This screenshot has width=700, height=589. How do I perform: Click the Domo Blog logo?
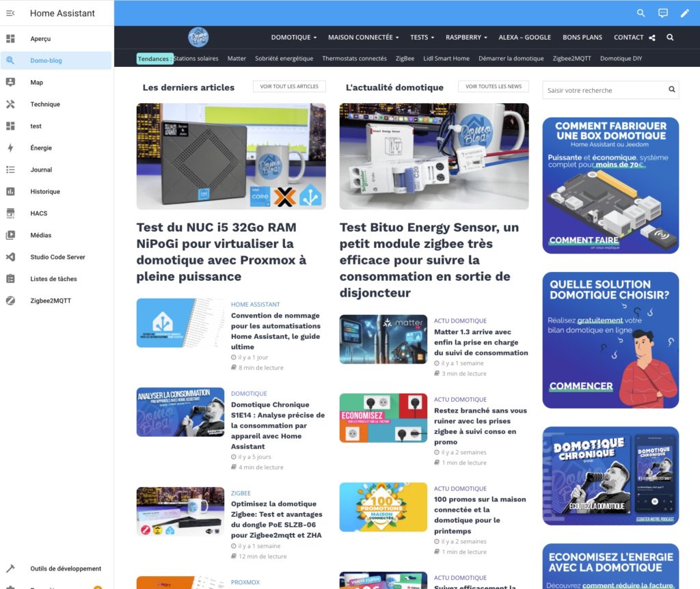click(198, 37)
